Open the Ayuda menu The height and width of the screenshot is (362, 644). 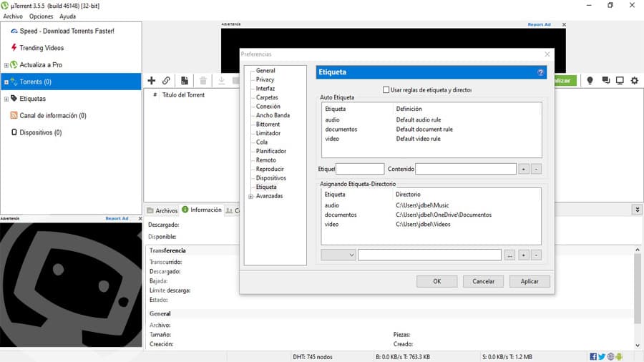pos(68,16)
